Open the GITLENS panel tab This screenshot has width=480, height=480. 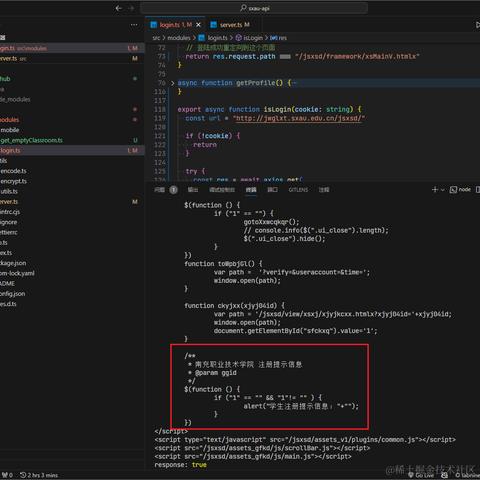[x=298, y=190]
